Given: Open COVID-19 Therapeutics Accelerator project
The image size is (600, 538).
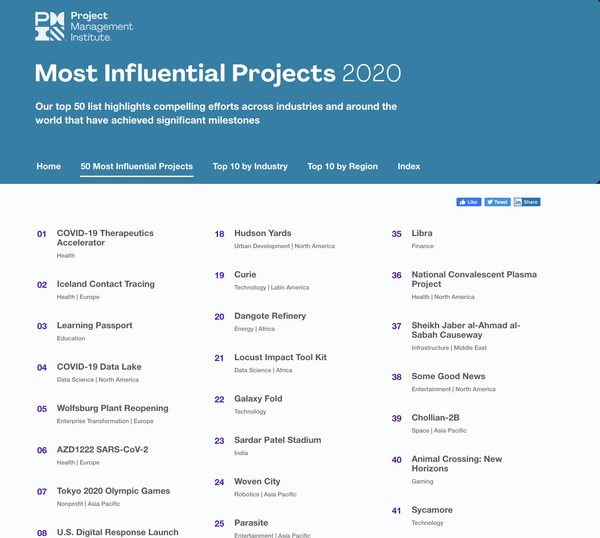Looking at the screenshot, I should (x=105, y=238).
